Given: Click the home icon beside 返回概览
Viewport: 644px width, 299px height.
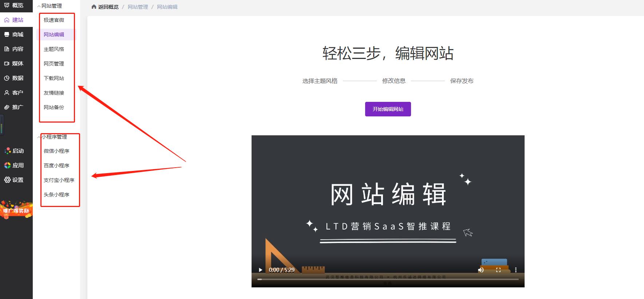Looking at the screenshot, I should 94,7.
